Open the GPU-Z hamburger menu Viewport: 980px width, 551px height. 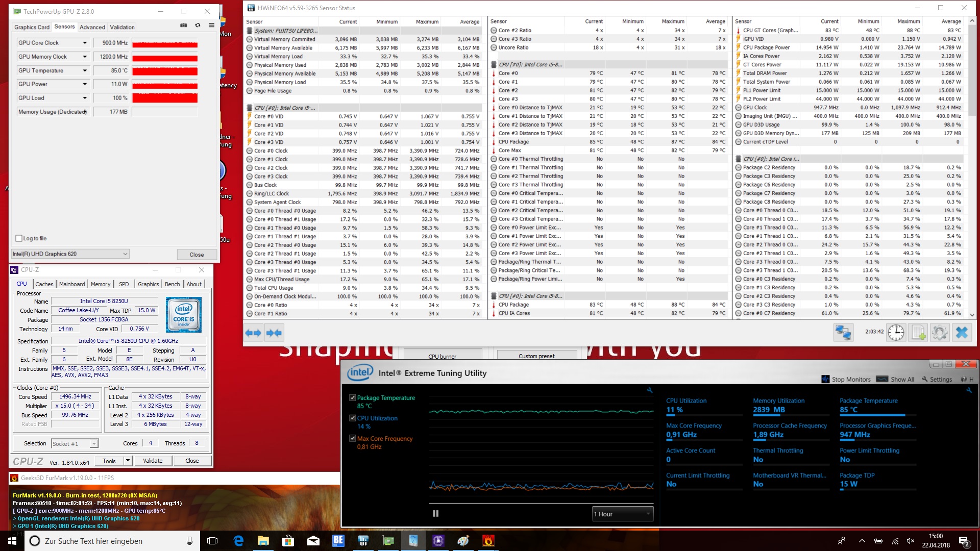click(x=211, y=26)
